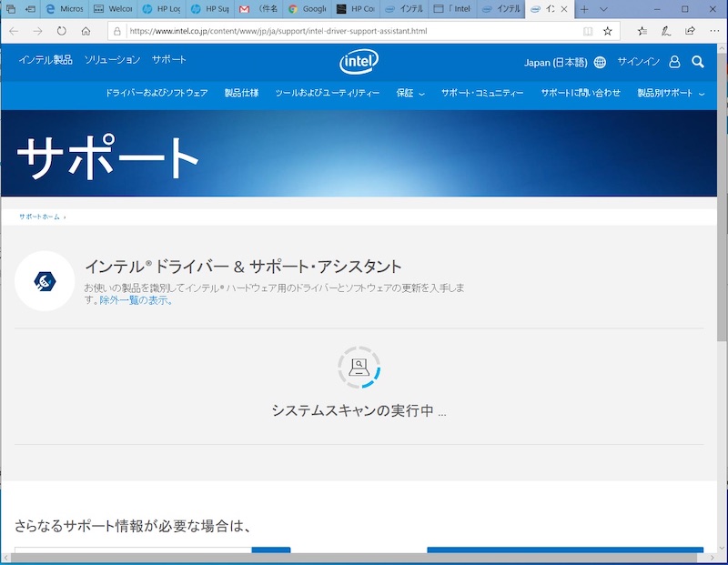The width and height of the screenshot is (728, 565).
Task: Click the padlock site security icon
Action: (117, 31)
